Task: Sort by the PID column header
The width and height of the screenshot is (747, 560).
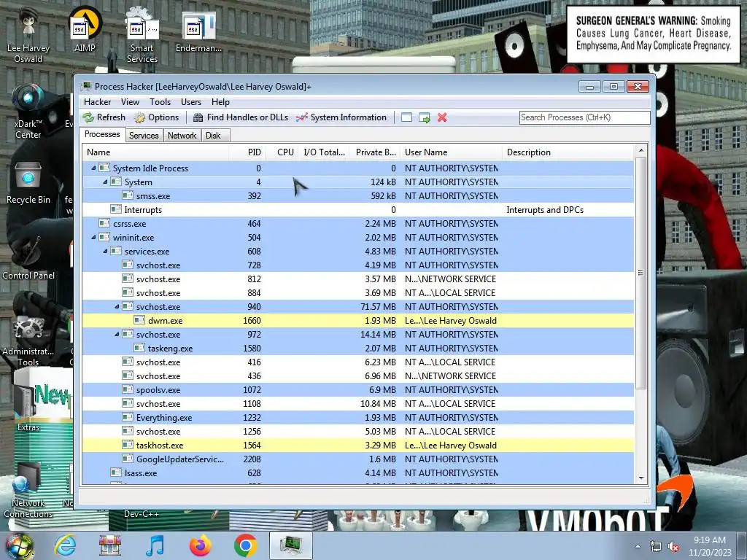Action: [x=247, y=152]
